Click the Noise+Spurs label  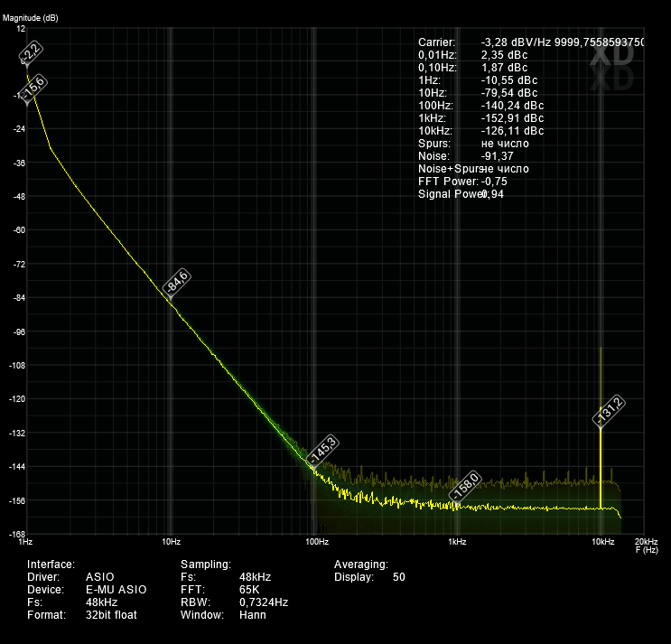[x=450, y=169]
